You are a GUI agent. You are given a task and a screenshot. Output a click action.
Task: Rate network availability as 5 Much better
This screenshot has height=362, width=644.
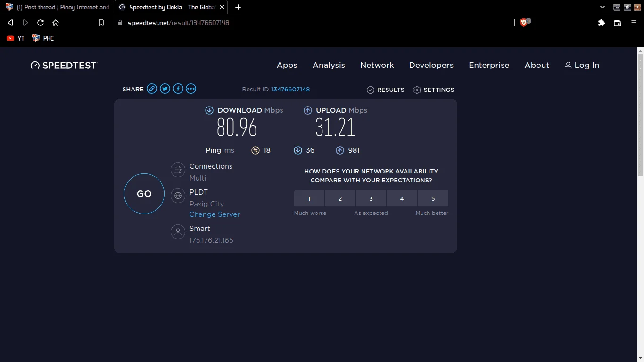433,198
